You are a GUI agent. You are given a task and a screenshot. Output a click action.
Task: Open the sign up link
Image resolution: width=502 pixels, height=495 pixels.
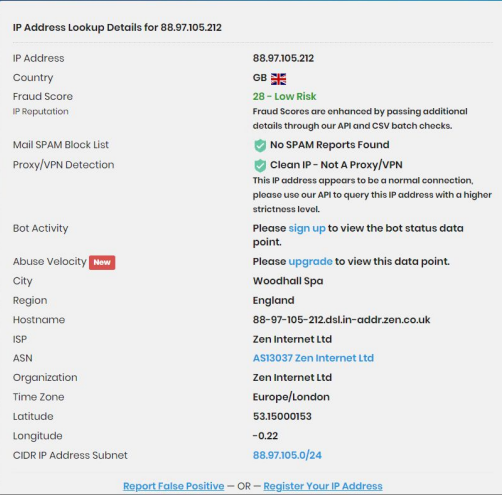click(x=307, y=228)
